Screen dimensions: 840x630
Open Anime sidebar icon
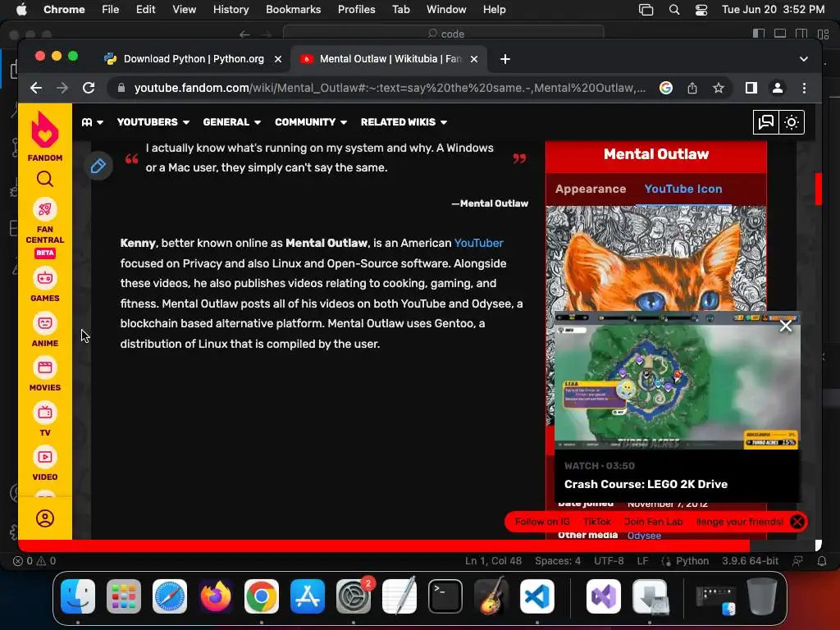pyautogui.click(x=45, y=323)
